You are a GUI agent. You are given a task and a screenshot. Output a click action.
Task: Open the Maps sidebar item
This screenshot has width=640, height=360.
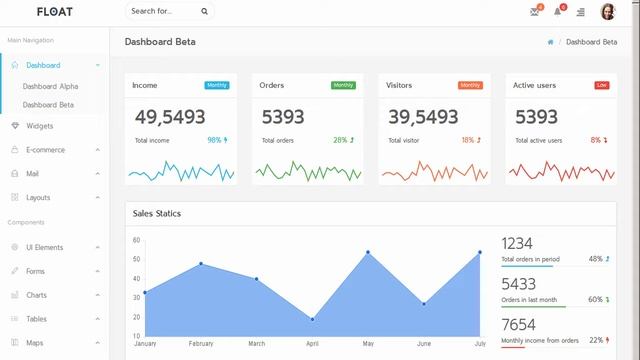(35, 343)
